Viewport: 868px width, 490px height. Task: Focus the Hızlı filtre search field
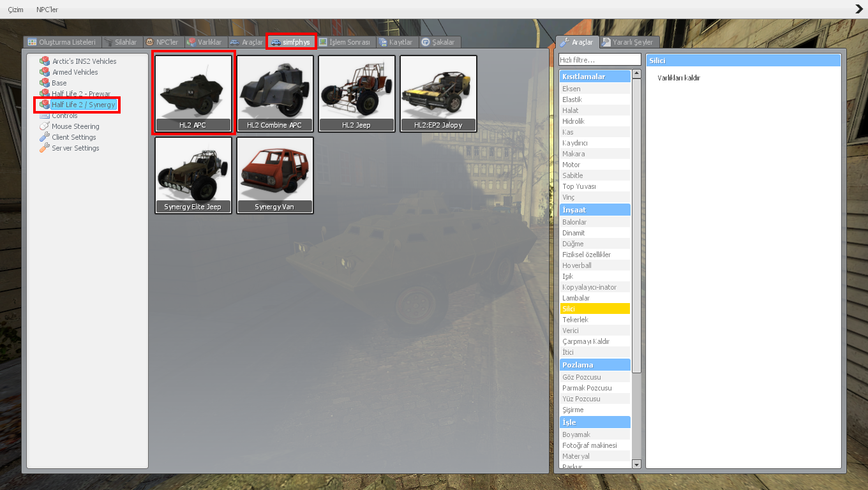coord(600,60)
